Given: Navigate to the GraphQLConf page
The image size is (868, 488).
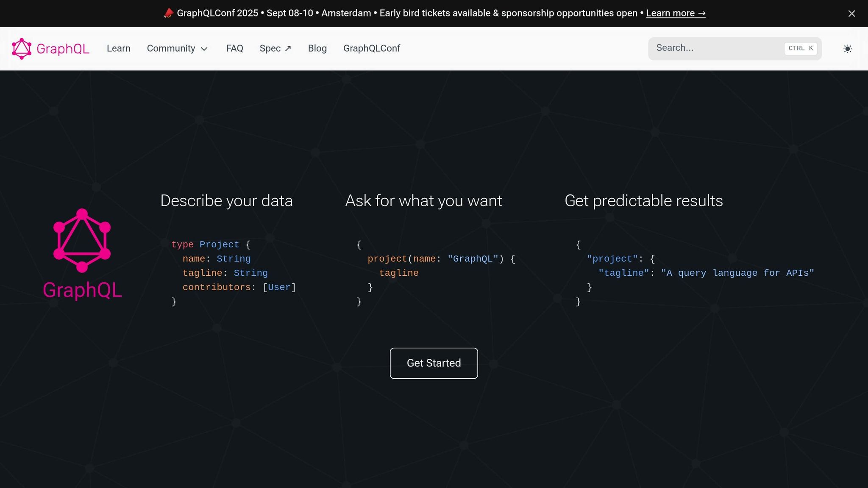Looking at the screenshot, I should point(372,48).
